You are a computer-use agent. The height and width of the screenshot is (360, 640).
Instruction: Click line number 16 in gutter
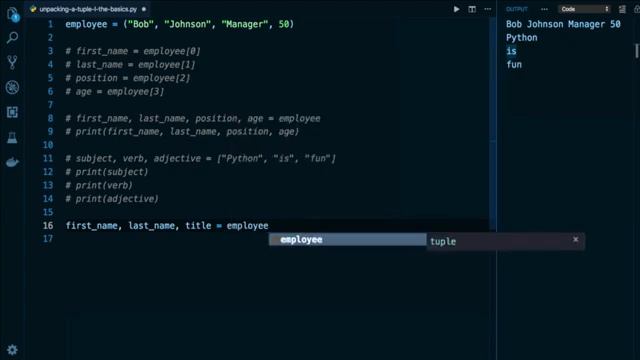tap(48, 226)
